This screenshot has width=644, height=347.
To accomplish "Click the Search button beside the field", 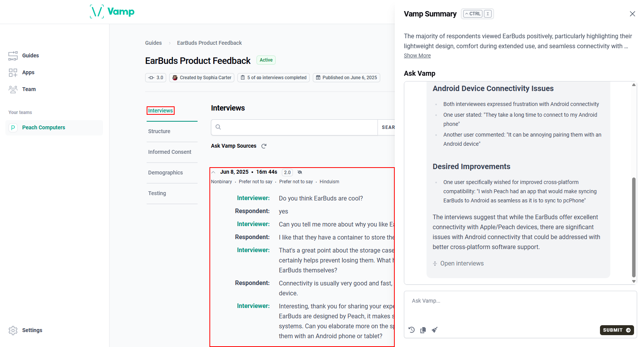I will tap(387, 127).
